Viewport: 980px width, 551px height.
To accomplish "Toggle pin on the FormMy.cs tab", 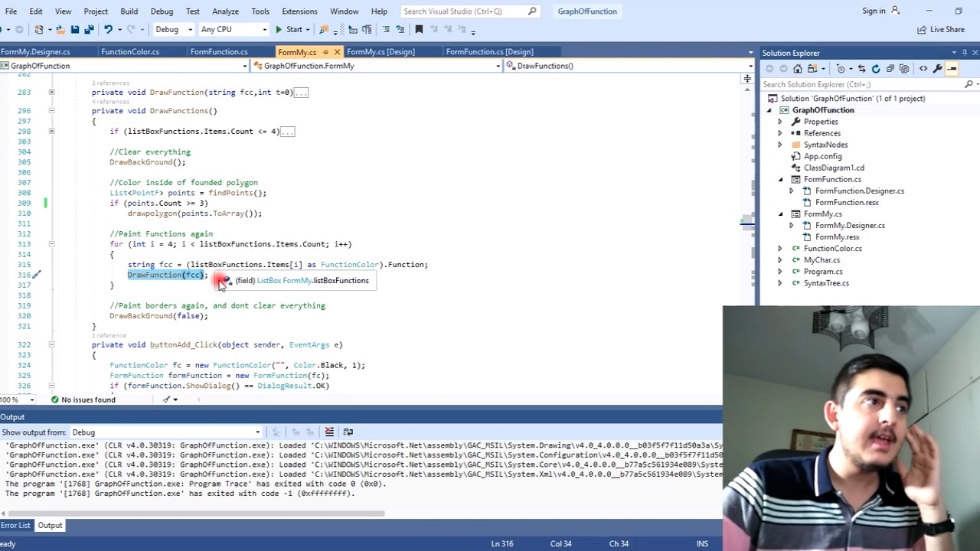I will [325, 52].
